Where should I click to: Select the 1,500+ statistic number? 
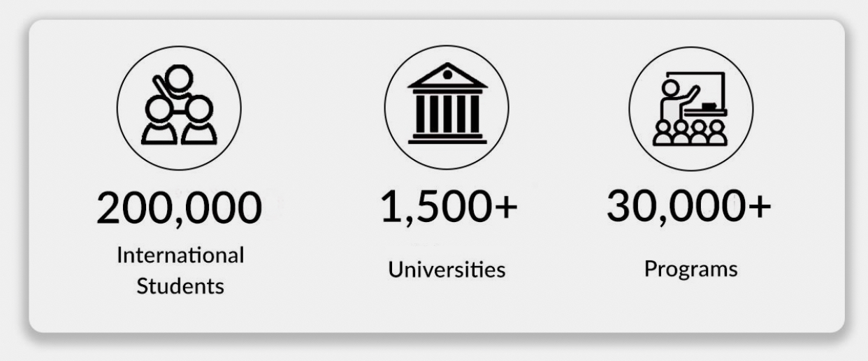pos(449,207)
